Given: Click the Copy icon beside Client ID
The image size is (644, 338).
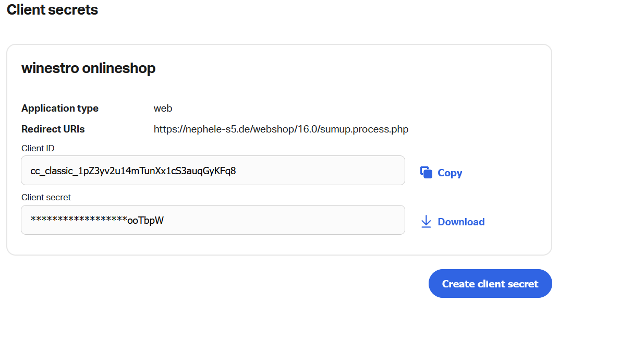Looking at the screenshot, I should [x=426, y=173].
